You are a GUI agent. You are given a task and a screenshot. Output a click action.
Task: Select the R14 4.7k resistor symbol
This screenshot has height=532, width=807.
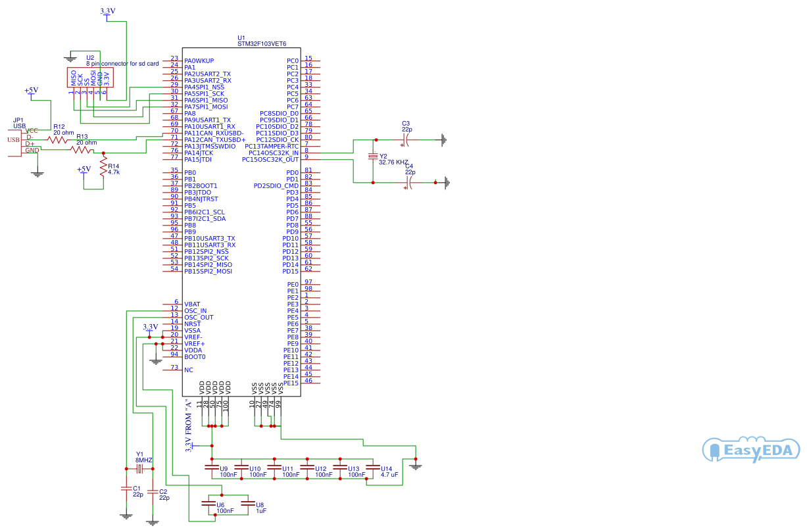tap(103, 167)
